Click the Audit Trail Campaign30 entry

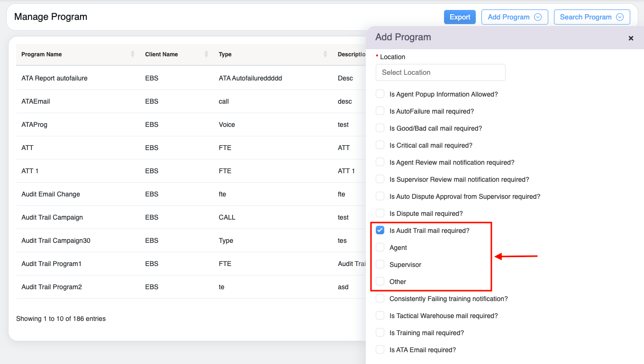tap(56, 240)
